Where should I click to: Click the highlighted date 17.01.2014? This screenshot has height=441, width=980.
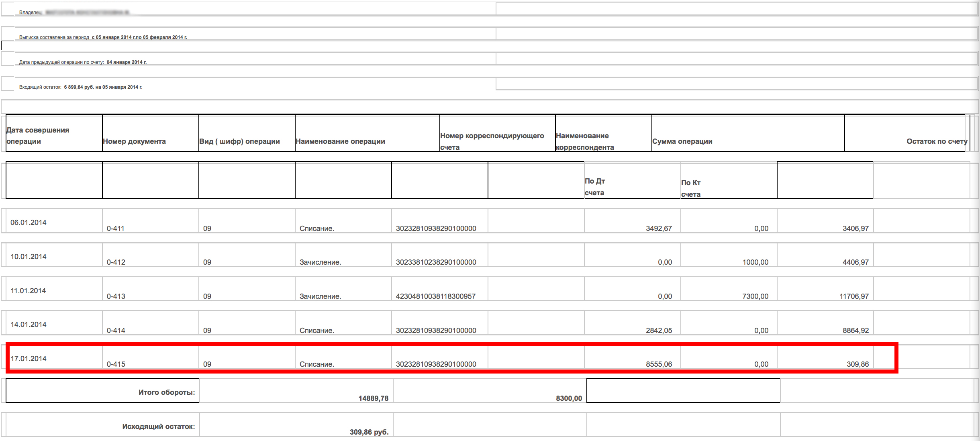click(29, 359)
